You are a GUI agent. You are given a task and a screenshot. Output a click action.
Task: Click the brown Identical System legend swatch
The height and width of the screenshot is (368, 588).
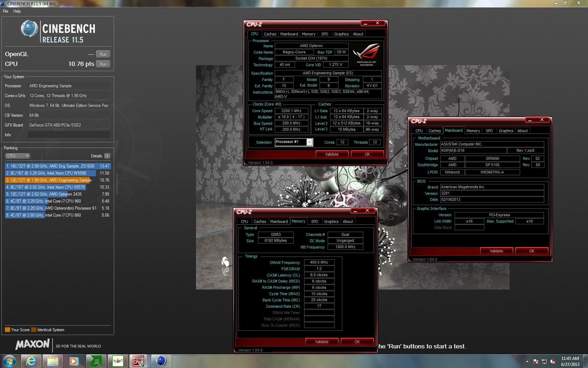[x=34, y=330]
